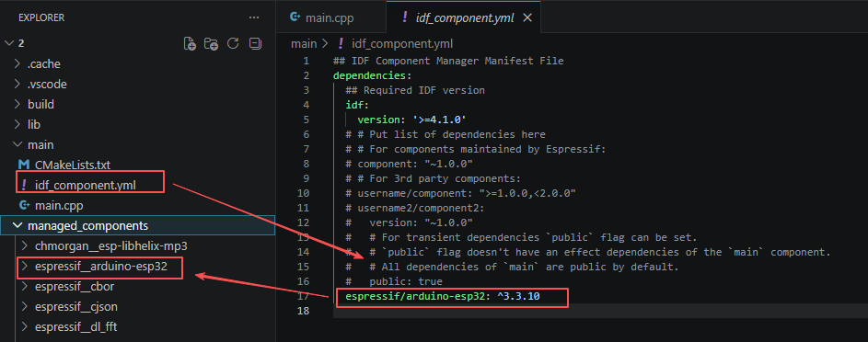Click the ^3.3.10 version value
Viewport: 868px width, 342px height.
pos(518,297)
